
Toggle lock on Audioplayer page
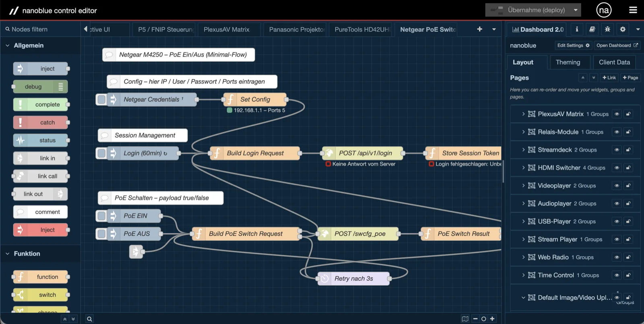coord(628,203)
